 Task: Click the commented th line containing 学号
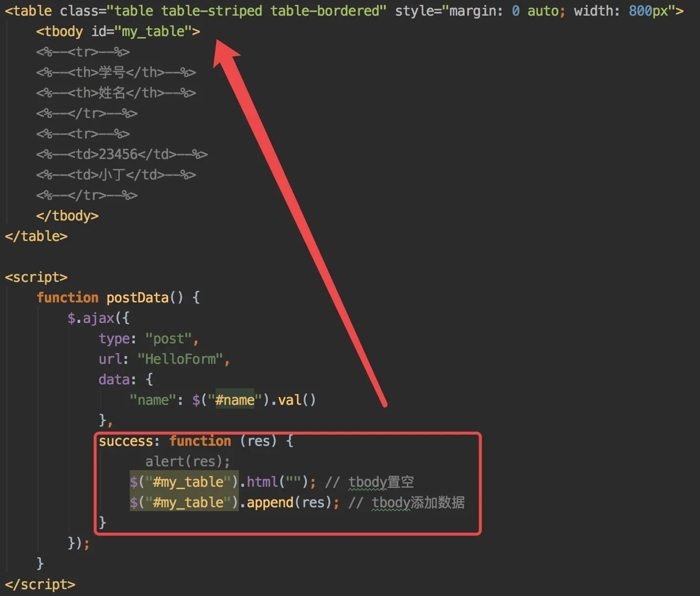pyautogui.click(x=116, y=72)
